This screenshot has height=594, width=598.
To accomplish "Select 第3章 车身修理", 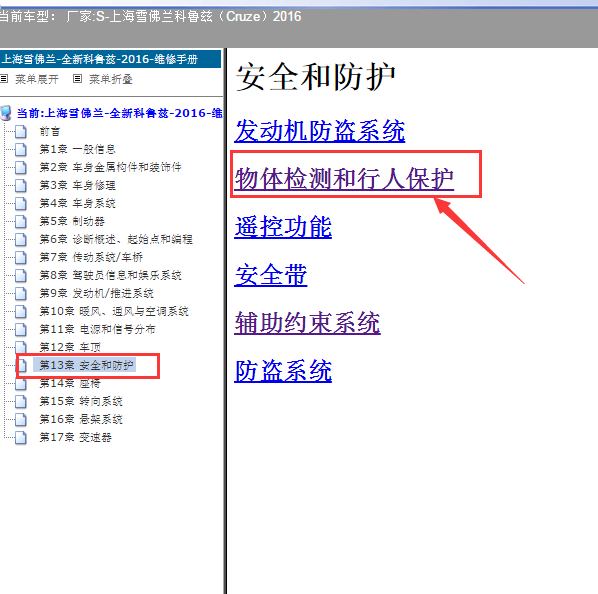I will [77, 185].
